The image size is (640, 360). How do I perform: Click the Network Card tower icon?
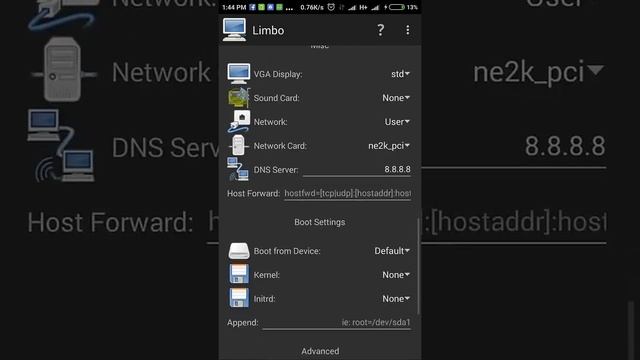(238, 145)
